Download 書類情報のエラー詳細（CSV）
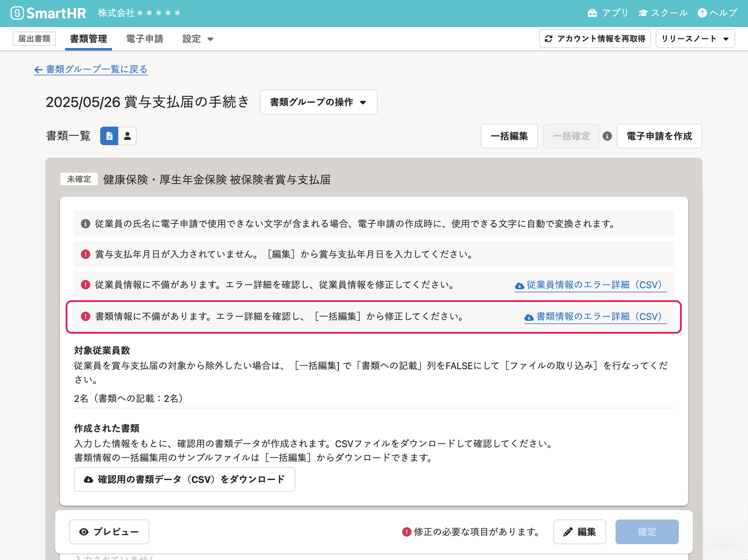Image resolution: width=748 pixels, height=560 pixels. pos(595,317)
